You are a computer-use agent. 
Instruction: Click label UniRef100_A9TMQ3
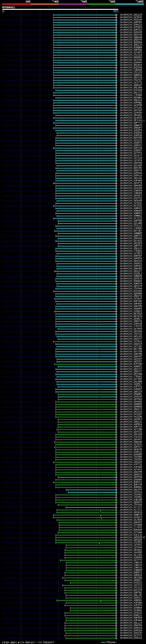coord(131,399)
